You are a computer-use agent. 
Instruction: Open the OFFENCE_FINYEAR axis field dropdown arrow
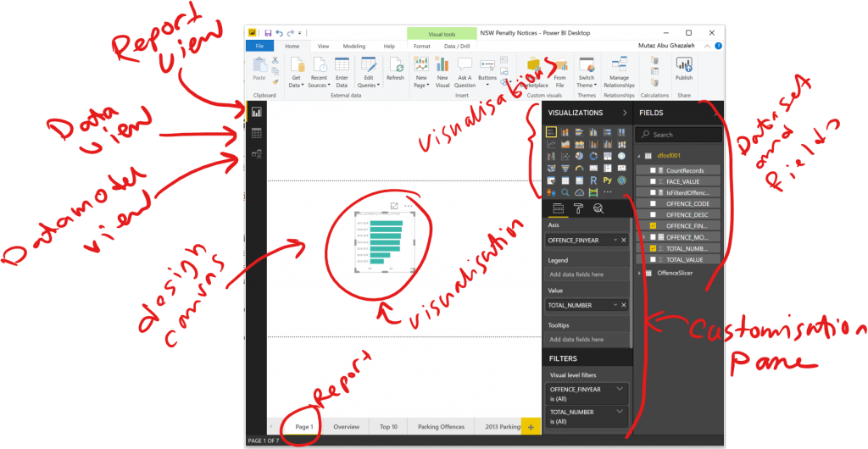click(615, 241)
